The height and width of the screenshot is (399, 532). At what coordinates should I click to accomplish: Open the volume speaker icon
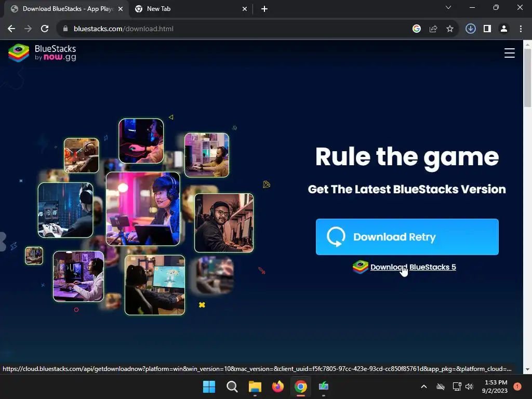[x=469, y=387]
